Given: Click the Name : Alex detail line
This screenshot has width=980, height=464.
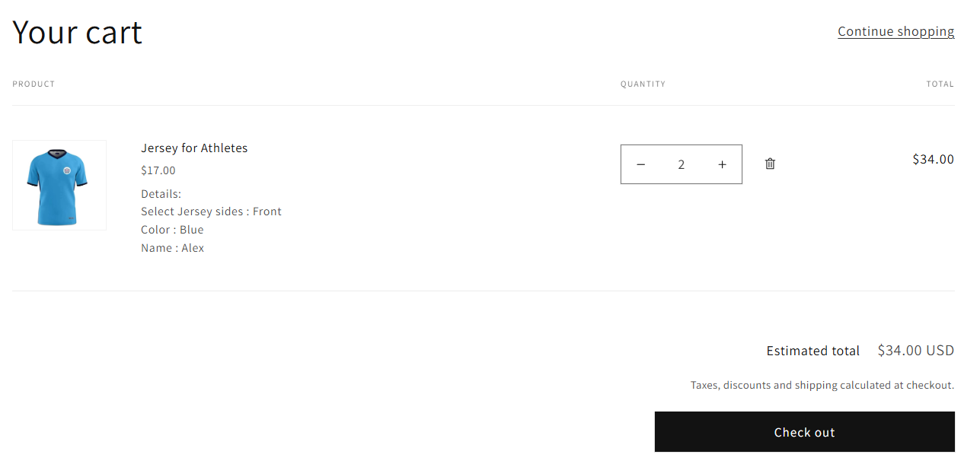Looking at the screenshot, I should point(172,248).
